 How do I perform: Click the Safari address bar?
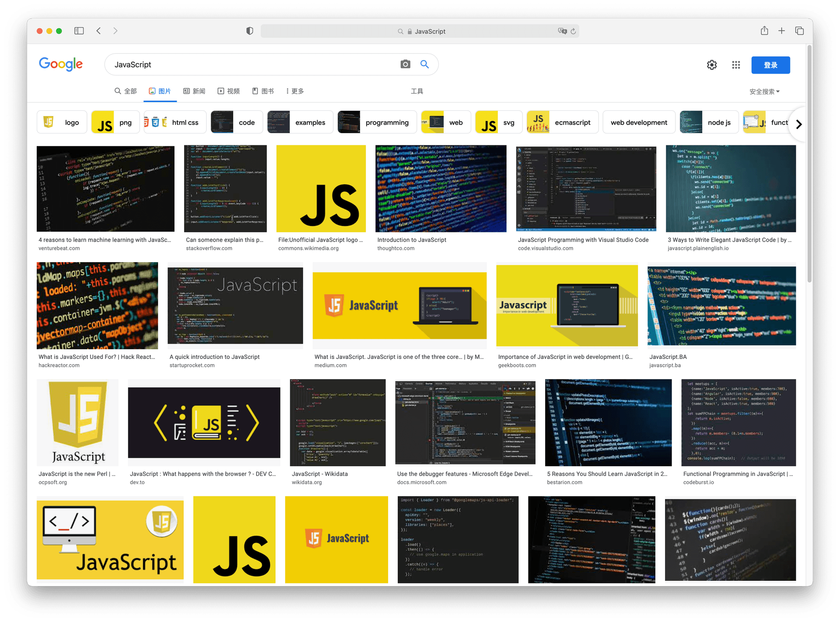(x=420, y=31)
